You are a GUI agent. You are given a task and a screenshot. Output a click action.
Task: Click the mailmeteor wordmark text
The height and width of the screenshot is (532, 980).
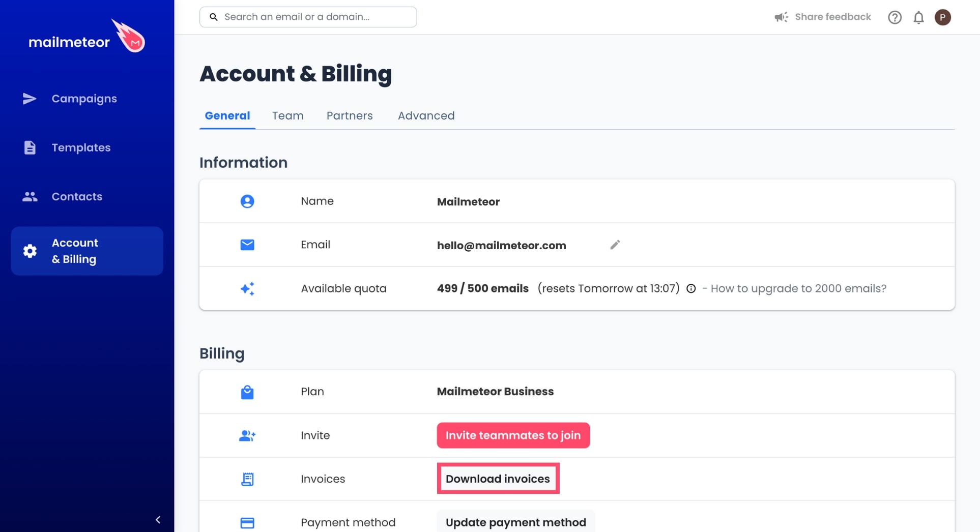[69, 42]
